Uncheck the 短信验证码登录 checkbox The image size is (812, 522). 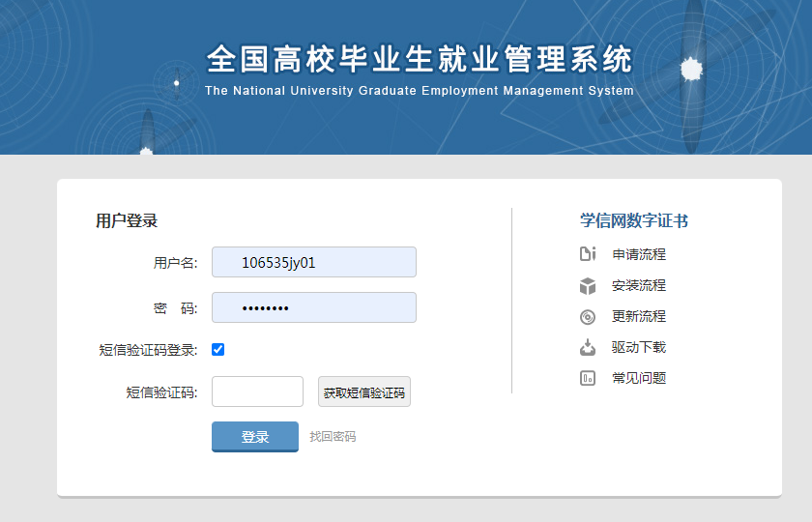218,350
